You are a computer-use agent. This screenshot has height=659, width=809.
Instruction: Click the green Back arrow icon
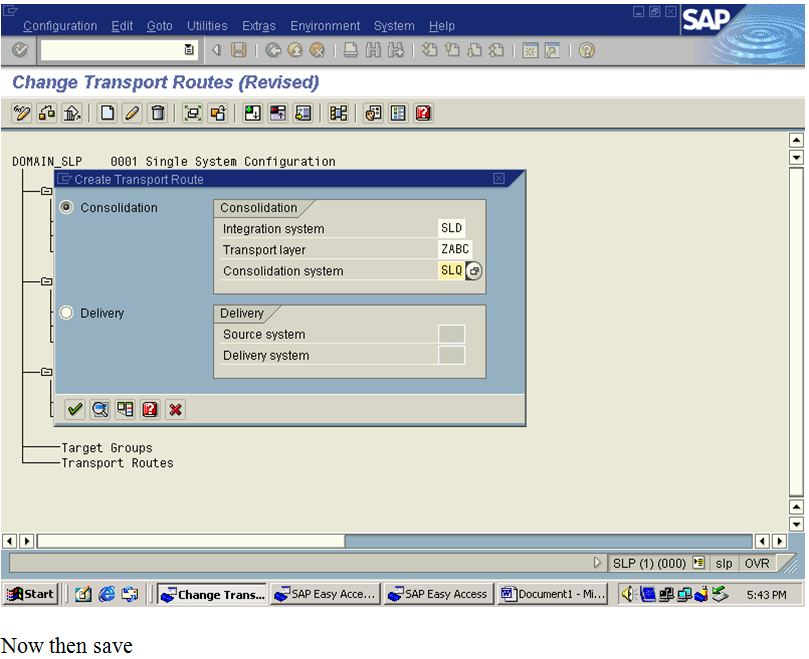point(273,50)
